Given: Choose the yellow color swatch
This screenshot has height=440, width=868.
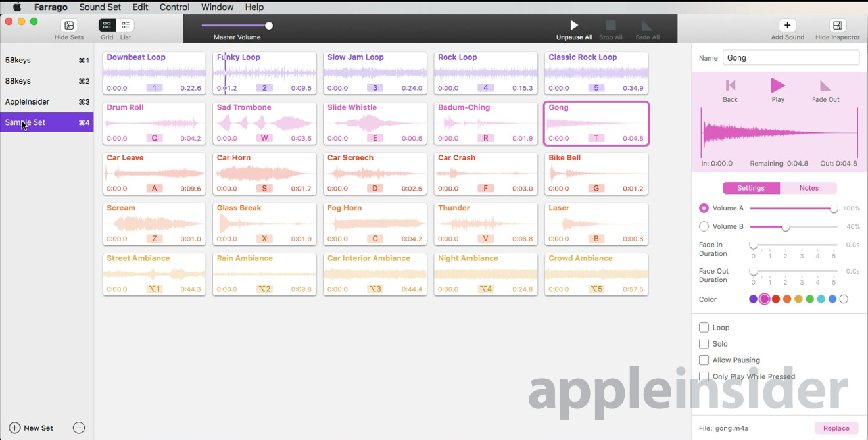Looking at the screenshot, I should pos(798,299).
